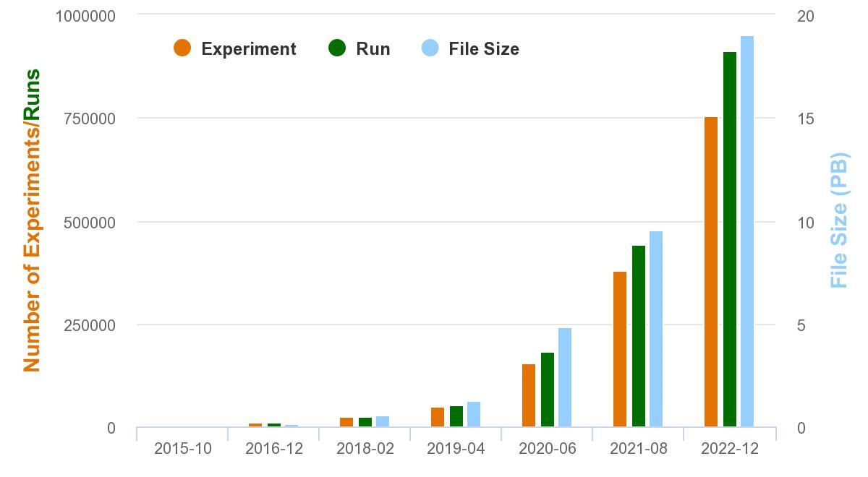Click the 2015-10 x-axis label
The width and height of the screenshot is (868, 477).
coord(183,449)
